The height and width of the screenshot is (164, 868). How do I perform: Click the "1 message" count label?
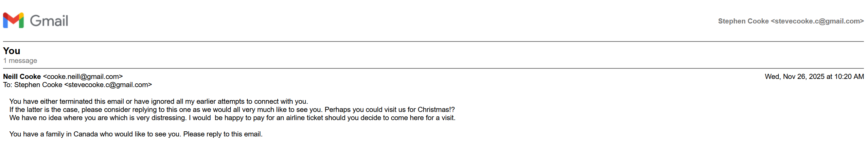20,61
